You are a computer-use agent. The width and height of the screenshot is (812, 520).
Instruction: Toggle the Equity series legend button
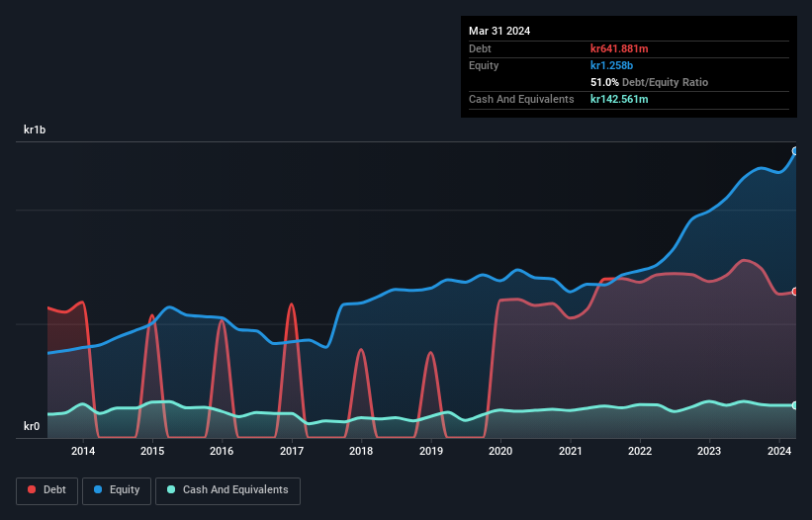[117, 490]
